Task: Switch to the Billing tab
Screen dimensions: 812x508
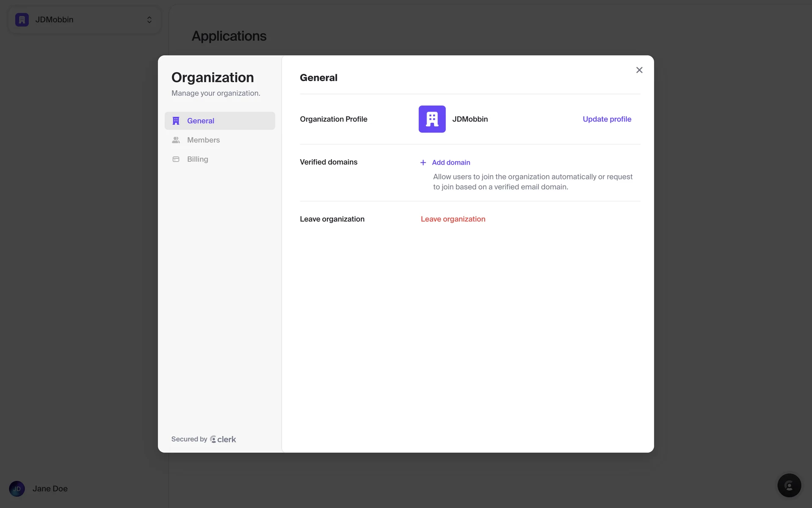Action: click(198, 159)
